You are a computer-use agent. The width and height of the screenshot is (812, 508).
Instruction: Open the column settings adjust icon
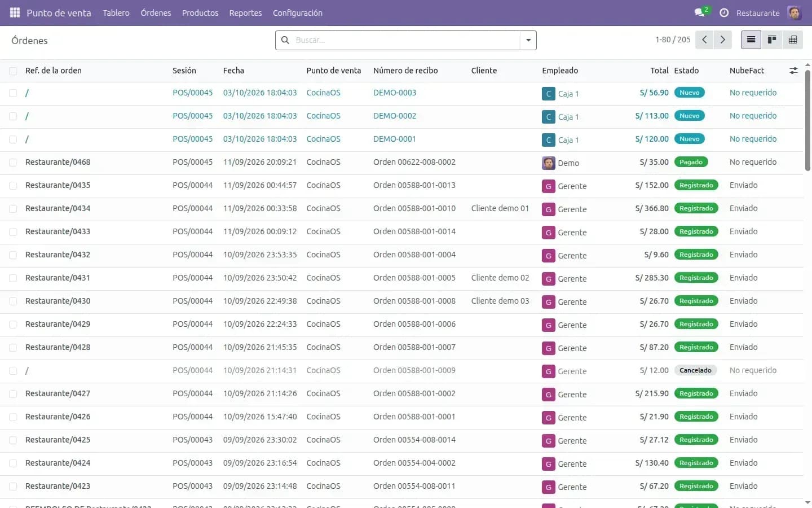click(793, 71)
